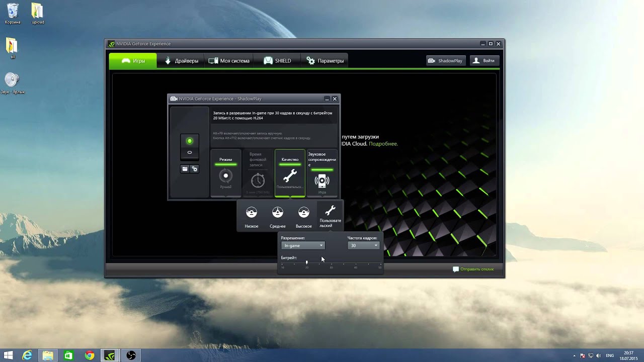Screen dimensions: 644x362
Task: Click Отправить отклик feedback link
Action: pyautogui.click(x=477, y=269)
